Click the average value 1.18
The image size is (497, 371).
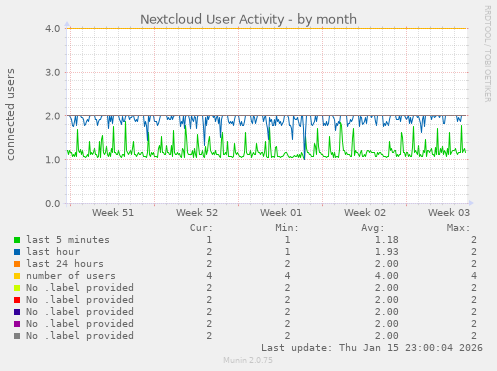(x=387, y=240)
